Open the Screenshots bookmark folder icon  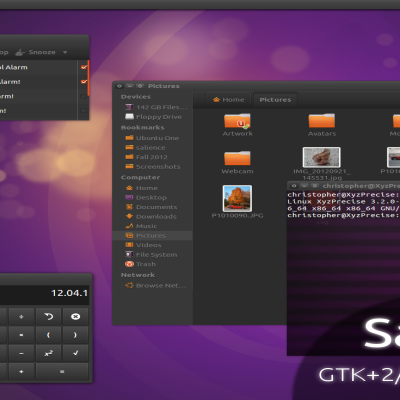129,166
